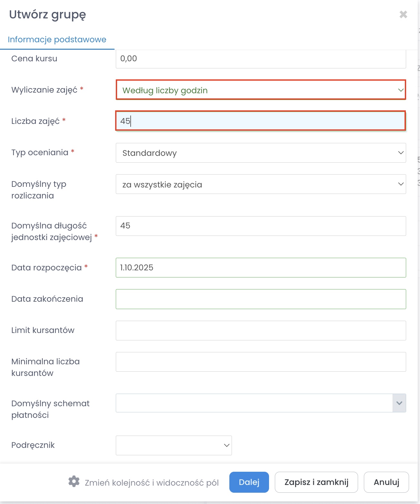Click the Data rozpoczęcia date field
The width and height of the screenshot is (420, 504).
point(261,267)
